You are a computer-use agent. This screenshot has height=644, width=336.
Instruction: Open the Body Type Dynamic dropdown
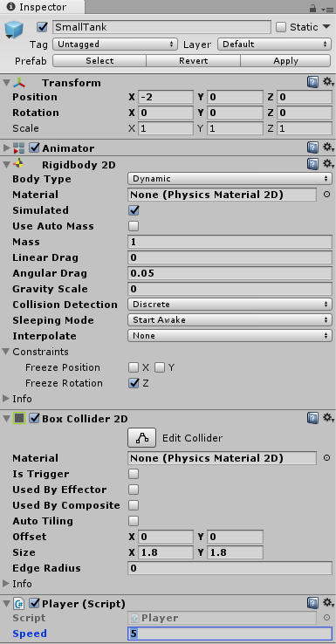coord(230,179)
